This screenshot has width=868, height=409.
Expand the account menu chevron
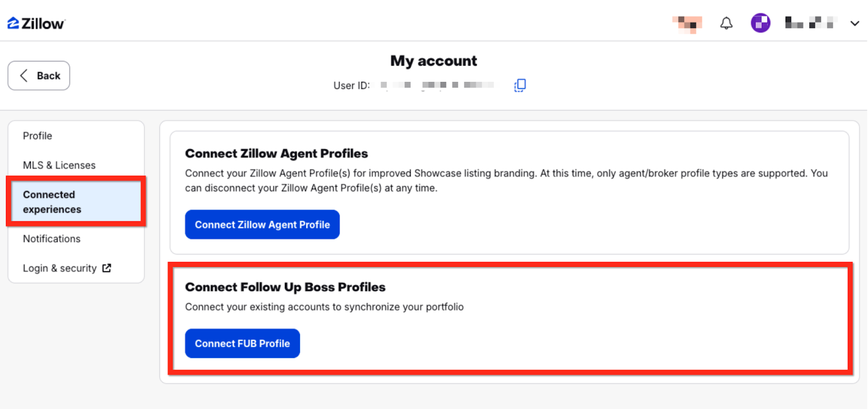point(854,23)
